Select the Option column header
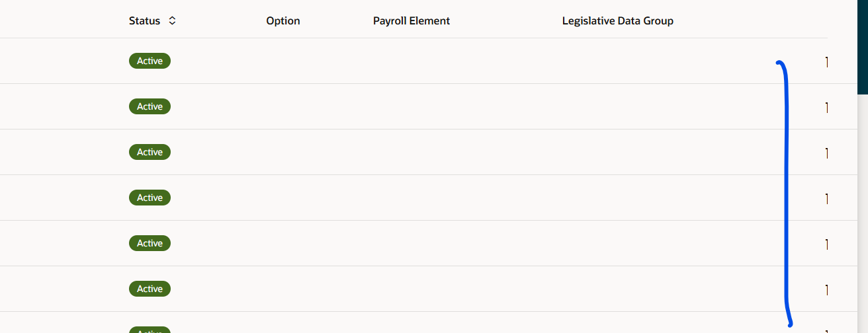This screenshot has width=868, height=333. (283, 20)
